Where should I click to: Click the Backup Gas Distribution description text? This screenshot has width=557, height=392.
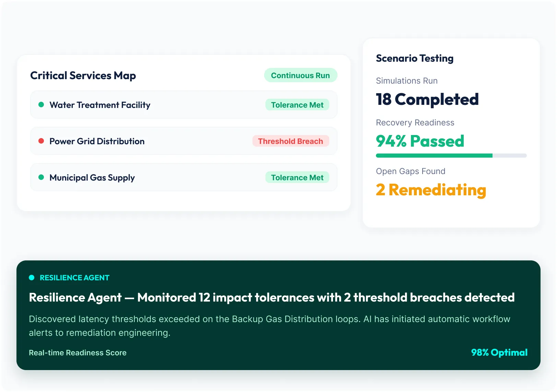[x=270, y=326]
